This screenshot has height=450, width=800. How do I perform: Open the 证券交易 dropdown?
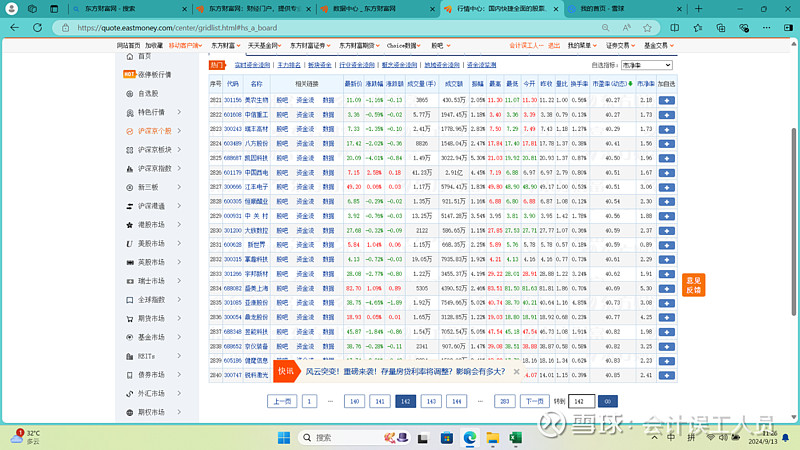click(620, 46)
